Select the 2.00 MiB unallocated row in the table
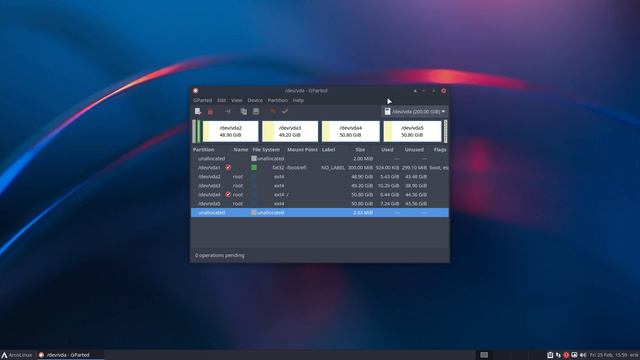The height and width of the screenshot is (360, 640). pos(320,159)
